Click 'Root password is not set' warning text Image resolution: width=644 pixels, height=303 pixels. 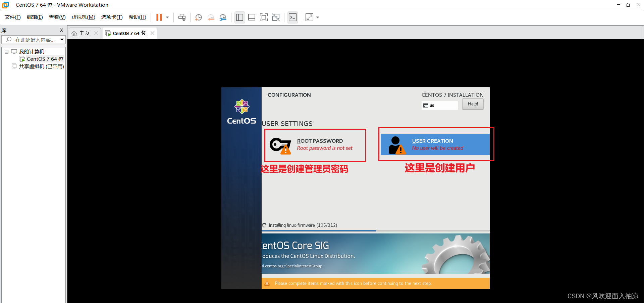point(325,148)
